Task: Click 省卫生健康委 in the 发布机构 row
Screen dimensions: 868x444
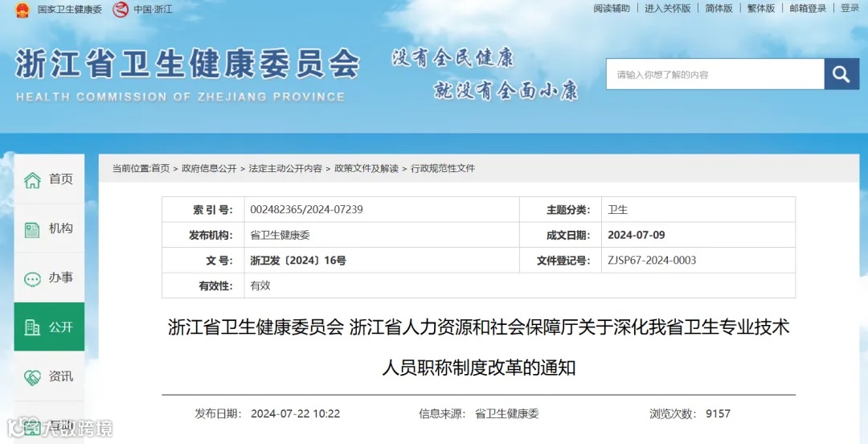Action: (280, 235)
